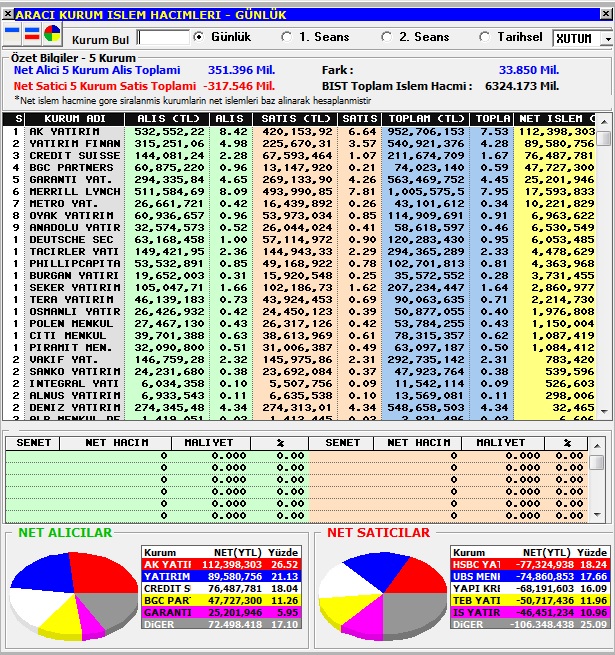615x655 pixels.
Task: Sort by SATIS (TL) column header
Action: point(295,119)
